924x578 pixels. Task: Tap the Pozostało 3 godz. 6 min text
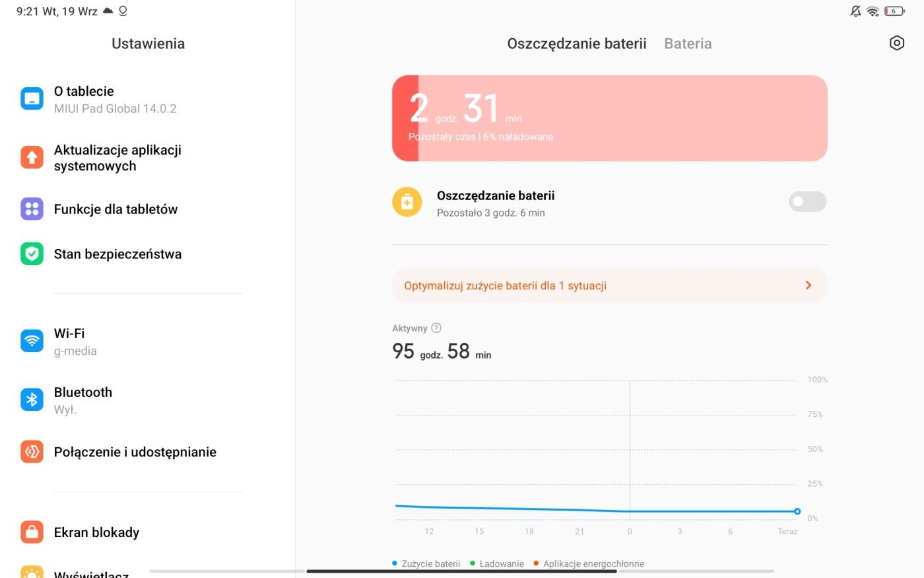click(491, 213)
